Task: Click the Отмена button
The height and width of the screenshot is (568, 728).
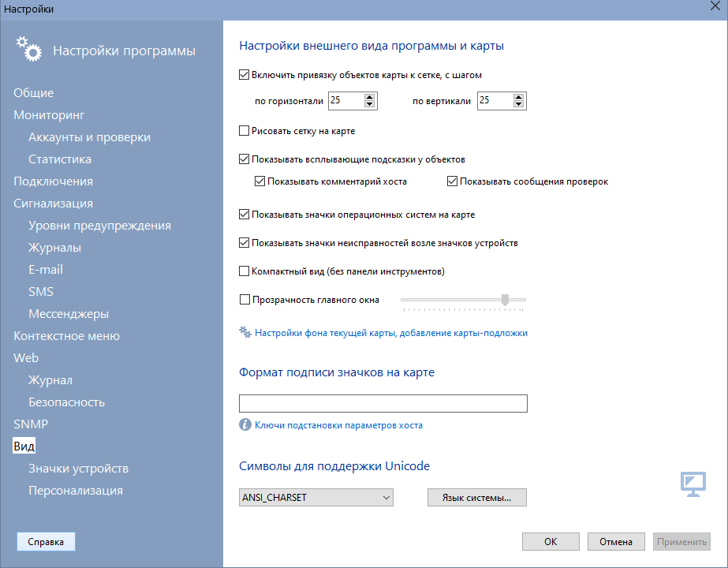Action: 616,541
